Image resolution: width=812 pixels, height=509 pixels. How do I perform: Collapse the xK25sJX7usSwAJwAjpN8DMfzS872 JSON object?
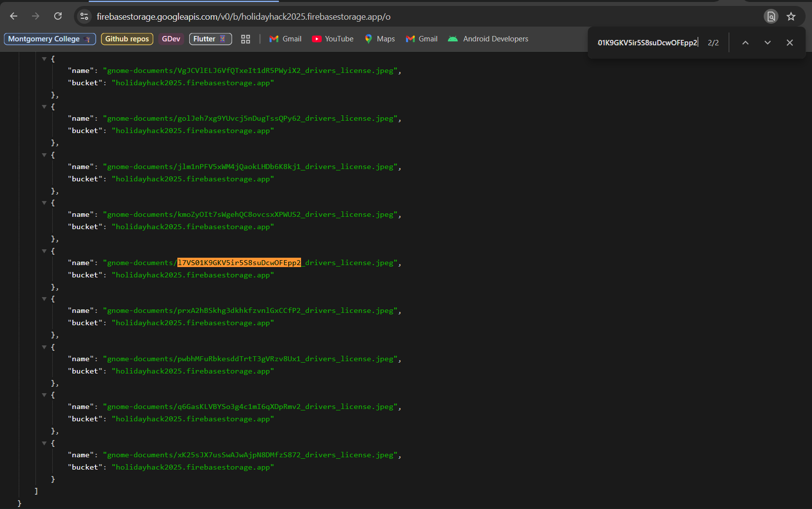(x=44, y=443)
